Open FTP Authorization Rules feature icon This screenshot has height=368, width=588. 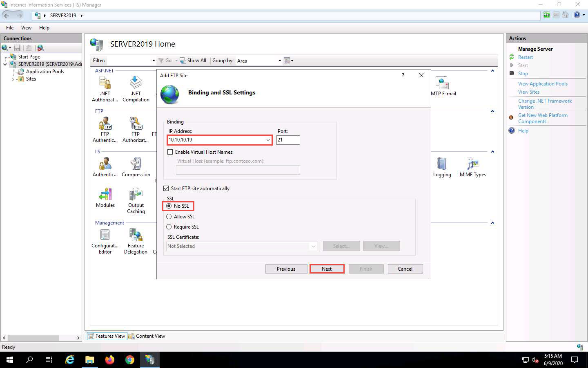tap(136, 130)
